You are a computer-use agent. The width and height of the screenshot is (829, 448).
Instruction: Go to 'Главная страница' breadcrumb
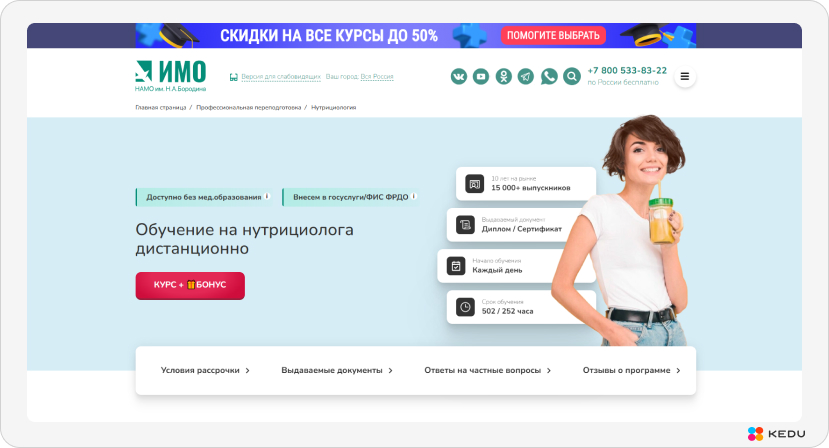[x=161, y=107]
